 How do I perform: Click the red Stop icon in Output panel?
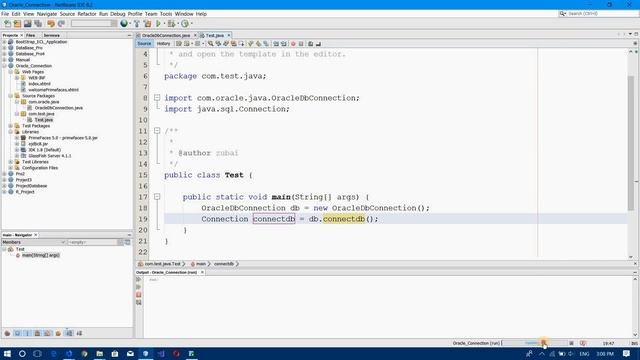139,295
